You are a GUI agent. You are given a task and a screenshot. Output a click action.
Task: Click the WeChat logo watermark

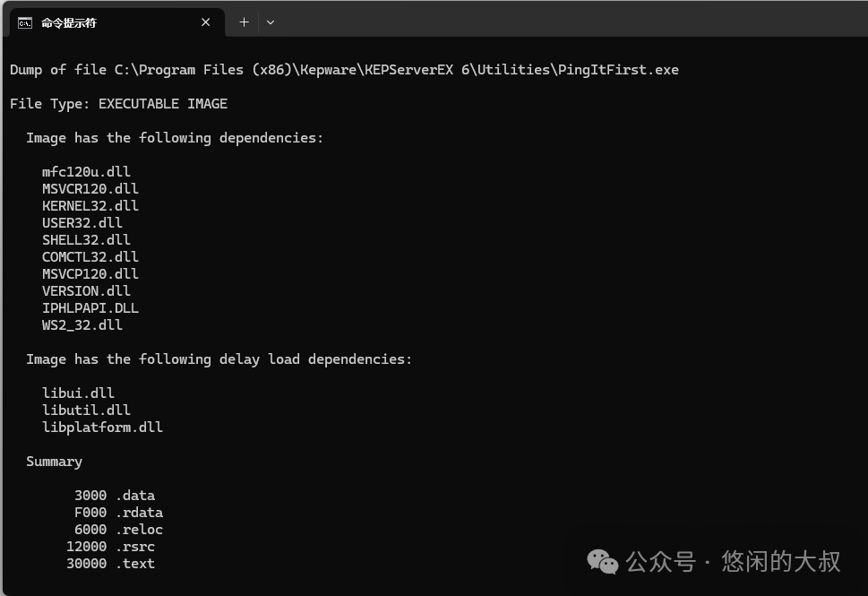602,562
